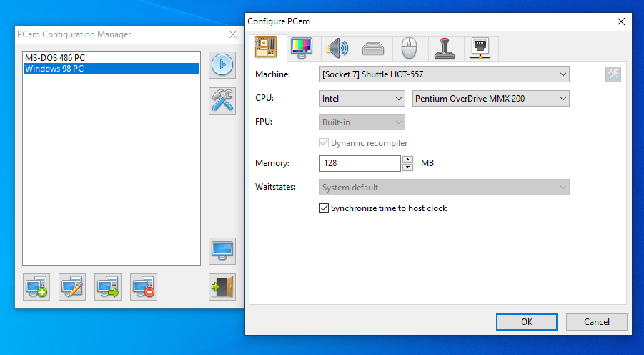
Task: Switch to the Drives settings tab
Action: [x=373, y=48]
